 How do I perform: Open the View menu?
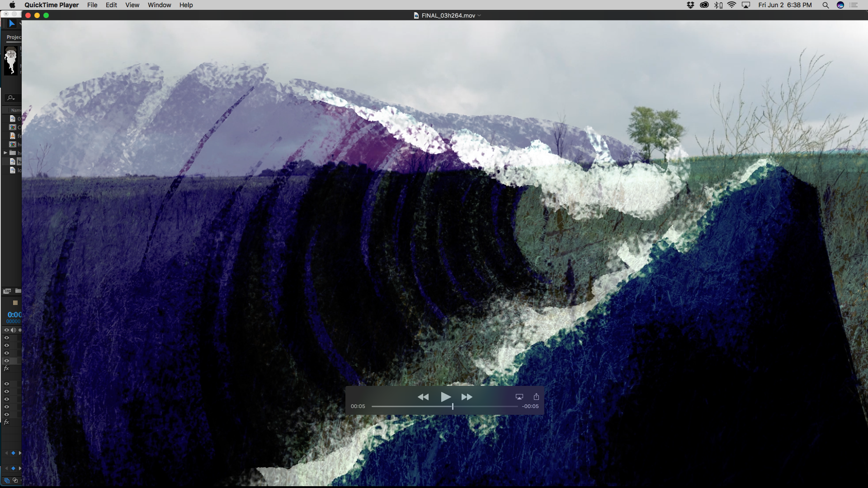pos(132,5)
